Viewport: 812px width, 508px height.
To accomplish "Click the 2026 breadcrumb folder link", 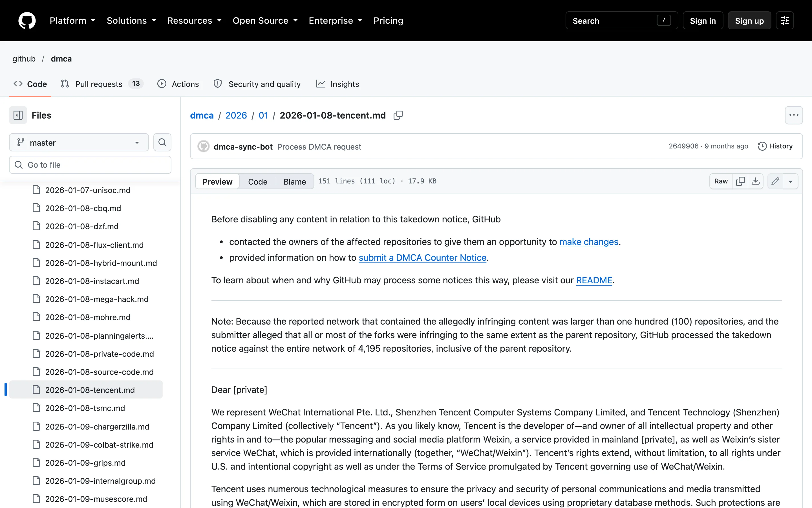I will (x=236, y=115).
